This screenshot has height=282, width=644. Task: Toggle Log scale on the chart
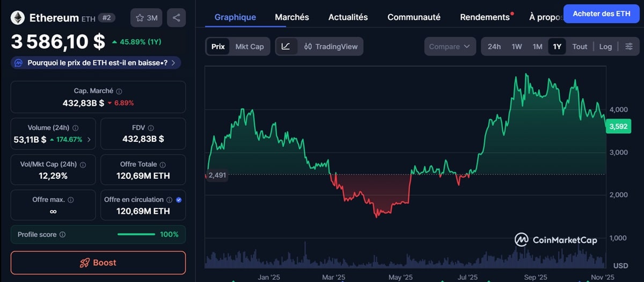[605, 47]
